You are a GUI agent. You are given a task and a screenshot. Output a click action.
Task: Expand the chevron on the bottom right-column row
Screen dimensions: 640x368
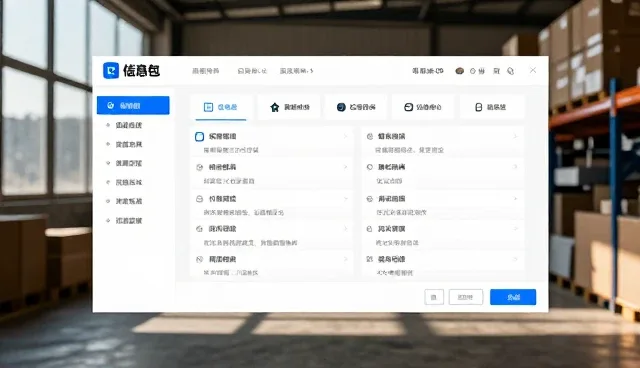(x=515, y=259)
